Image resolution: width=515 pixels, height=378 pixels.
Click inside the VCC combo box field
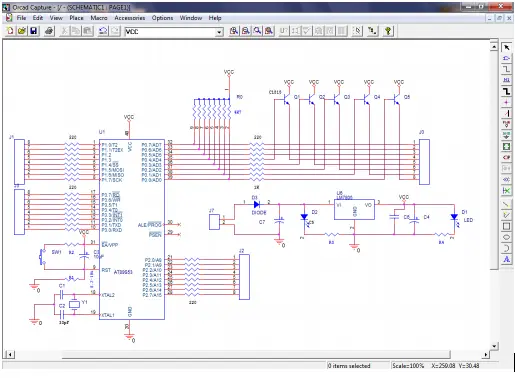click(170, 32)
